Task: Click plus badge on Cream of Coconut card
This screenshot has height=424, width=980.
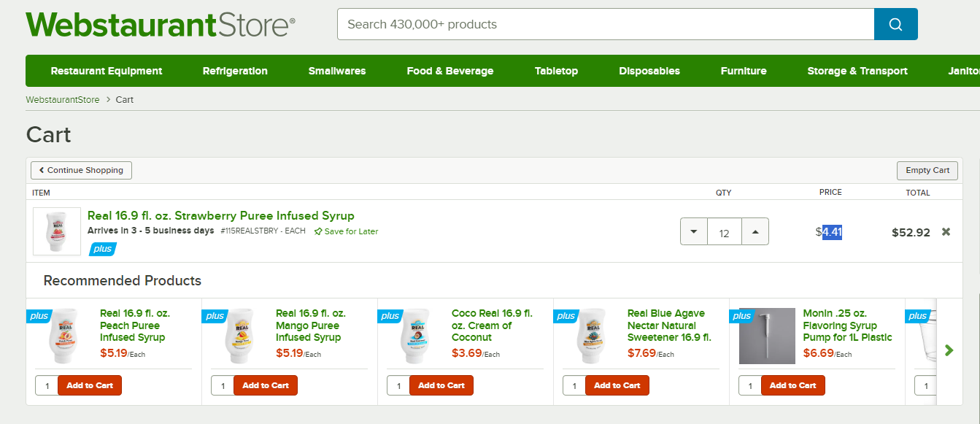Action: tap(390, 316)
